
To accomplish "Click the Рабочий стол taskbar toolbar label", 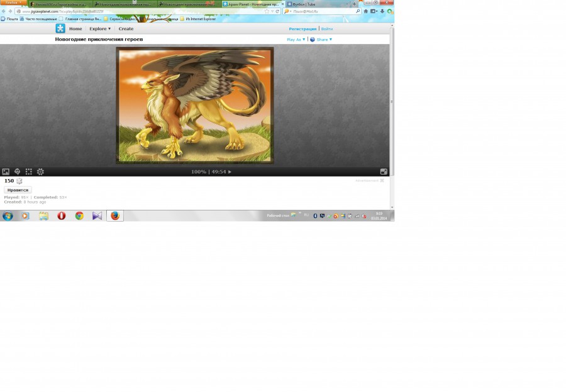I will coord(278,215).
